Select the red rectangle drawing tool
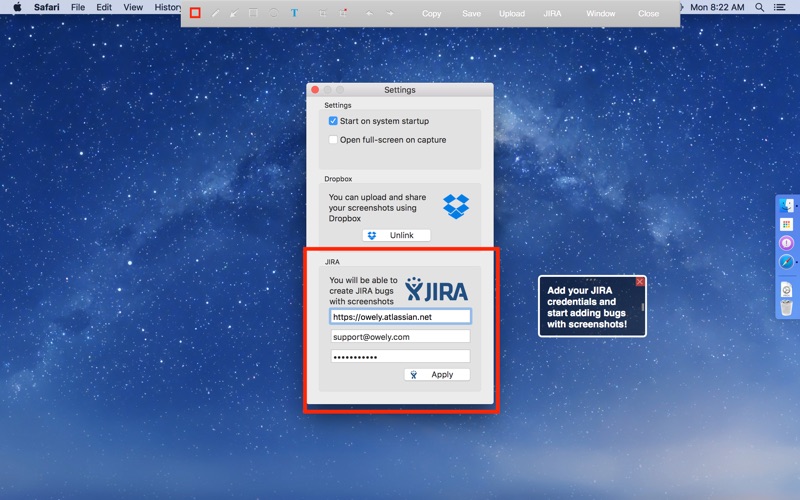The image size is (800, 500). [x=195, y=13]
